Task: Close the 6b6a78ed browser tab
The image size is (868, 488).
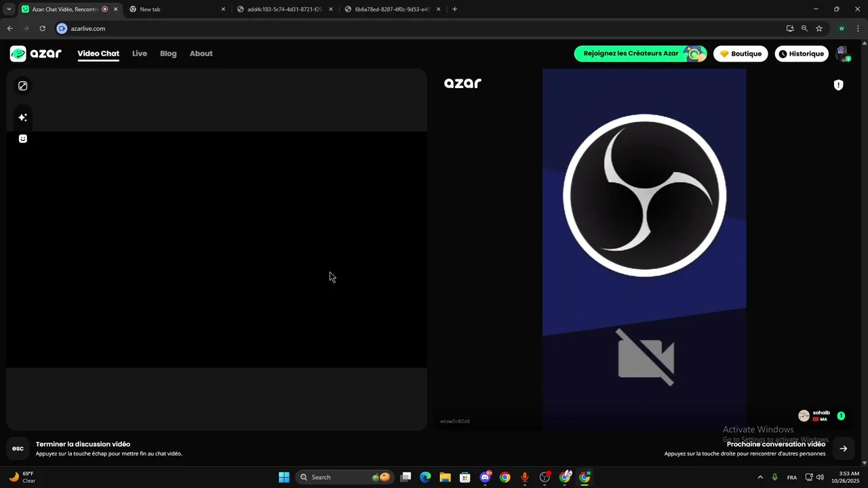Action: [x=438, y=9]
